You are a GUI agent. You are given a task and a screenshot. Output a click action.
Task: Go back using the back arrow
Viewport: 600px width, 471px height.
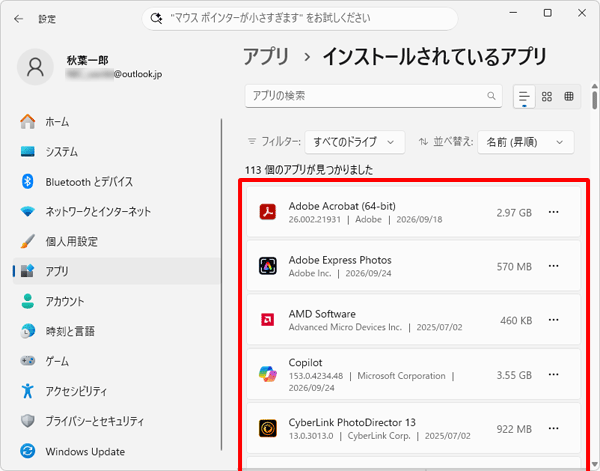click(x=18, y=19)
